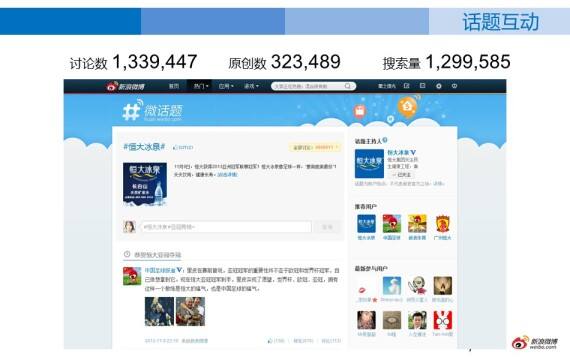
Task: Click the thumbs-up like count beside topic title
Action: point(183,148)
